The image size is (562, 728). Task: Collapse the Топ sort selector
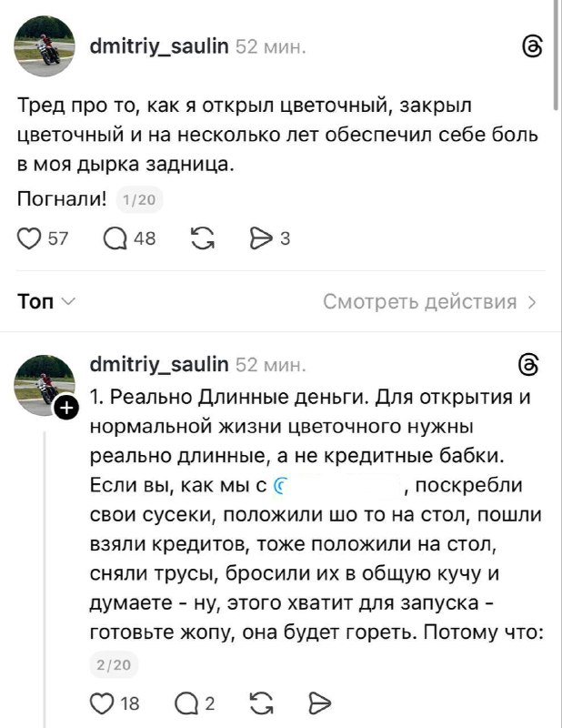point(68,301)
